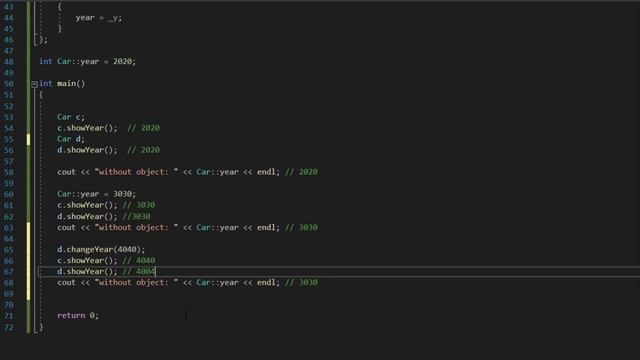The height and width of the screenshot is (360, 640).
Task: Click 'year = _y;' on line 44
Action: (x=99, y=18)
